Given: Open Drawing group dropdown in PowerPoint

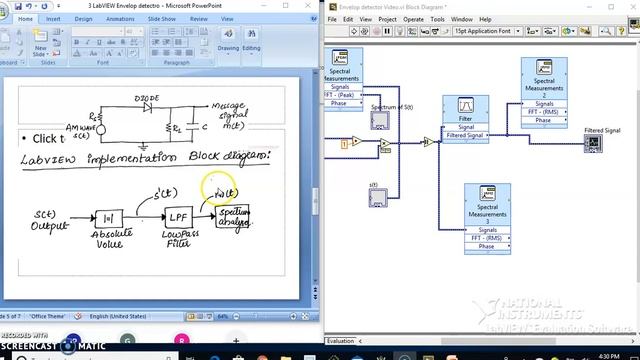Looking at the screenshot, I should 228,42.
